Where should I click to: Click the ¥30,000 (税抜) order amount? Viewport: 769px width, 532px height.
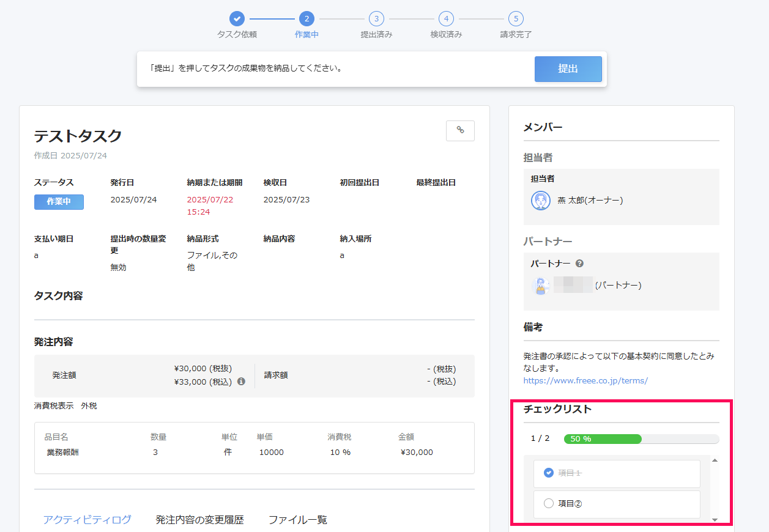click(x=203, y=369)
